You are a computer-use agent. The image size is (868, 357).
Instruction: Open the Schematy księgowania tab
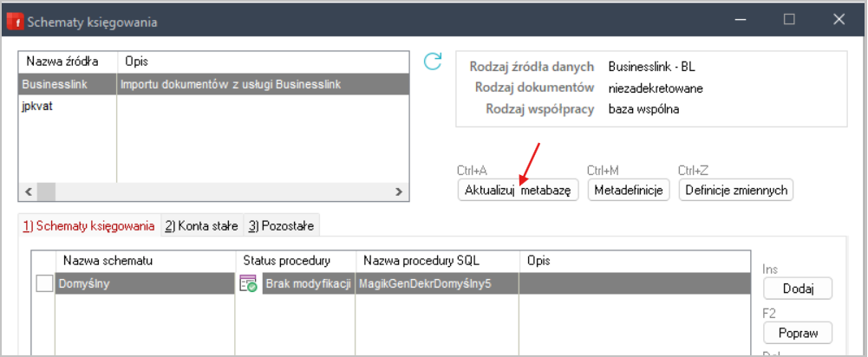pos(88,226)
